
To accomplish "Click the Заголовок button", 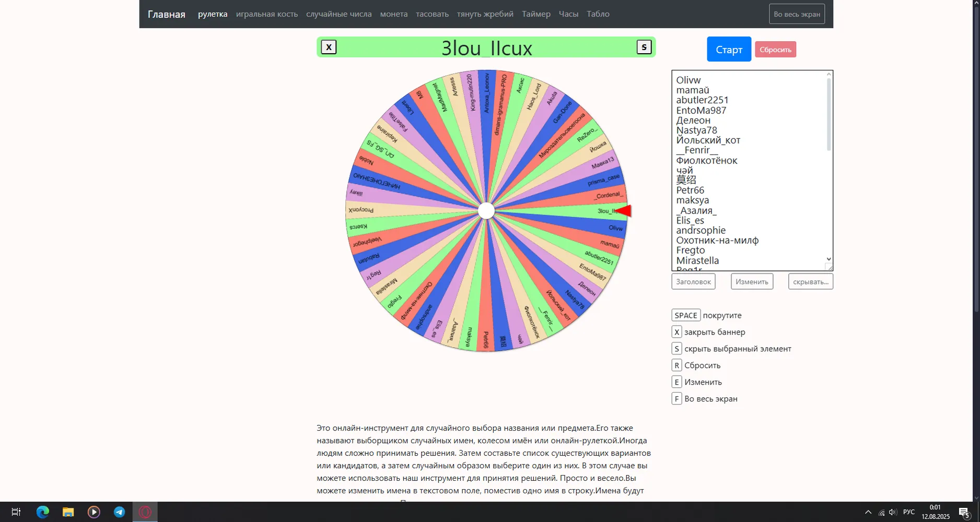I will click(x=693, y=281).
